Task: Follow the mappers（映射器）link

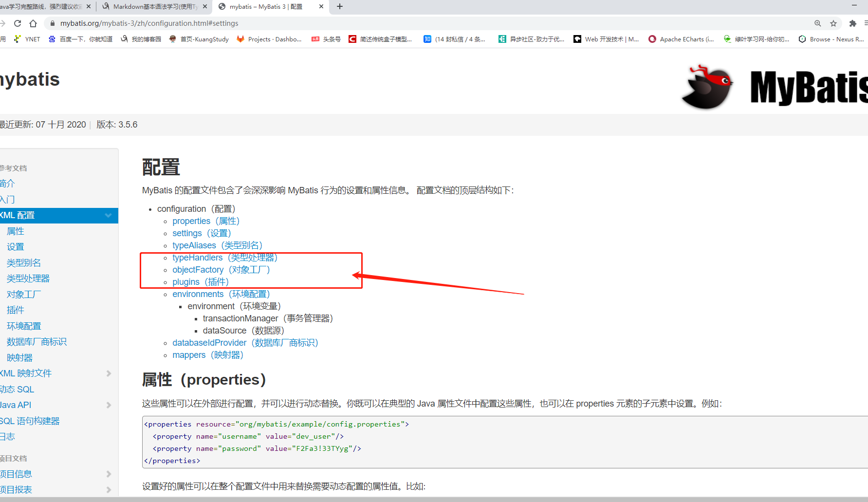Action: 208,355
